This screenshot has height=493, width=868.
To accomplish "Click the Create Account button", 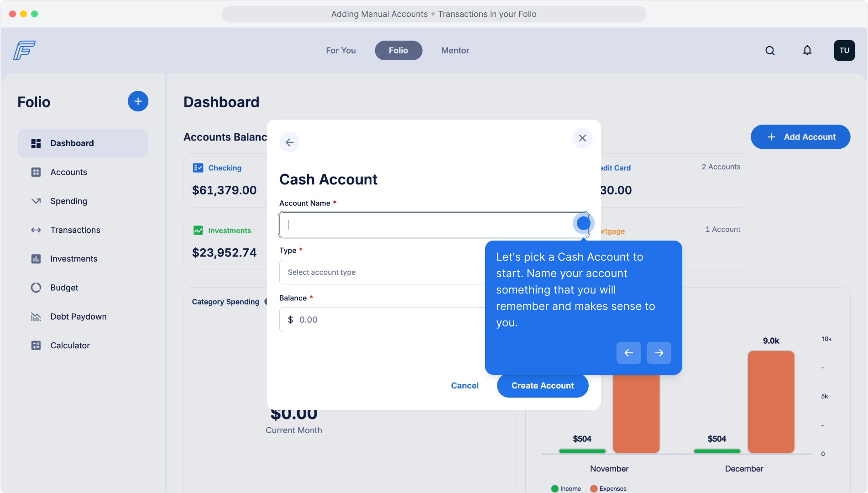I will [x=543, y=386].
